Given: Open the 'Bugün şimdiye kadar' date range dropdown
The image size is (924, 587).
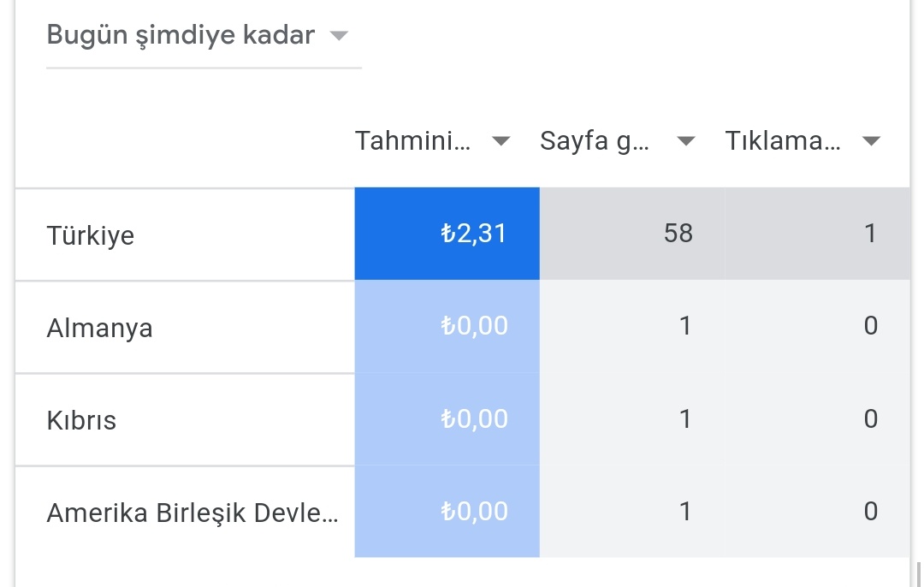Looking at the screenshot, I should pyautogui.click(x=204, y=37).
